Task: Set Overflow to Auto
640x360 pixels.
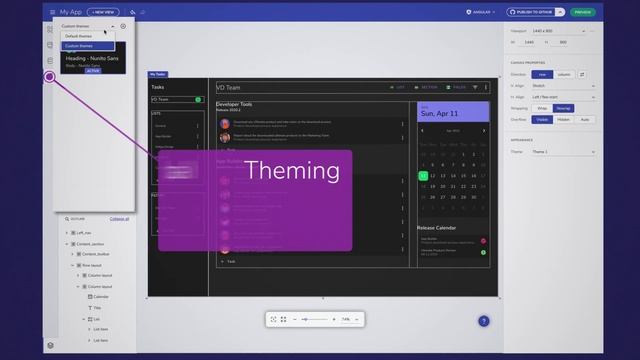Action: 585,120
